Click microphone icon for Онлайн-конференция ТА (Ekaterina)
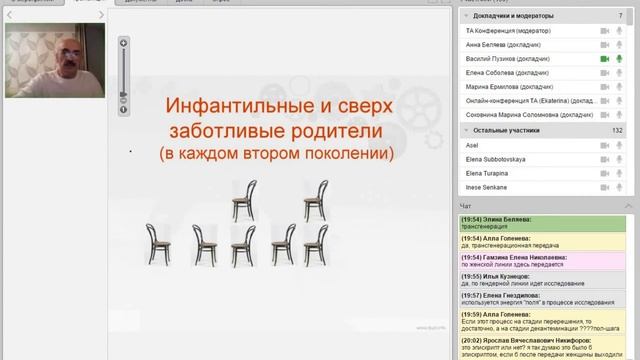This screenshot has width=640, height=360. coord(619,100)
